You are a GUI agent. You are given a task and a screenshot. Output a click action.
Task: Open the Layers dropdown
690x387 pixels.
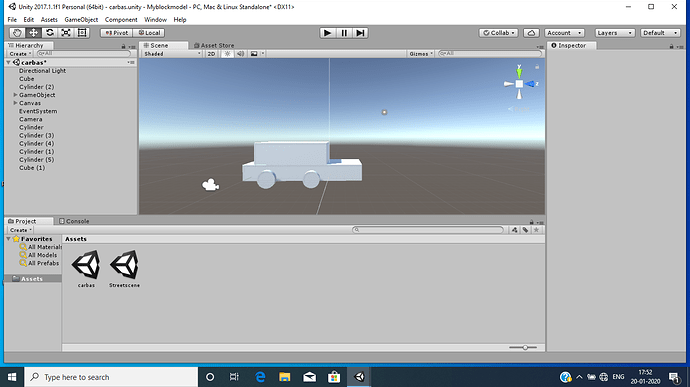pyautogui.click(x=615, y=33)
